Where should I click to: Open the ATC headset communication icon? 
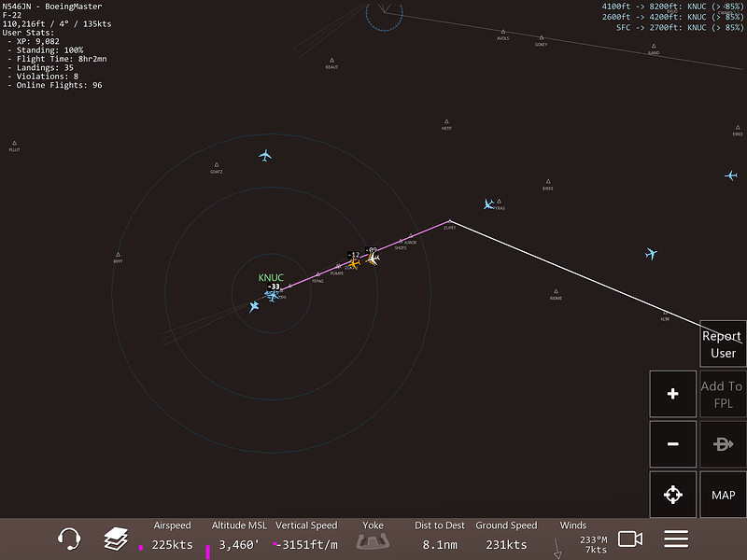pos(69,539)
